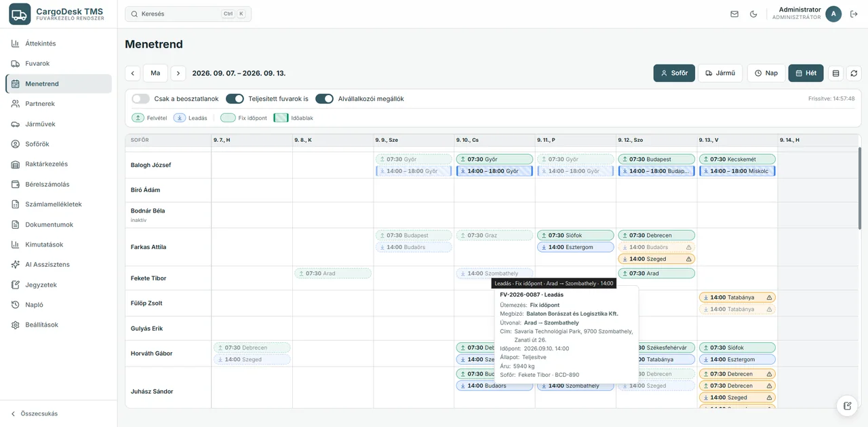Select Farkas Attila's 14:00 Esztergom stop

pos(576,247)
